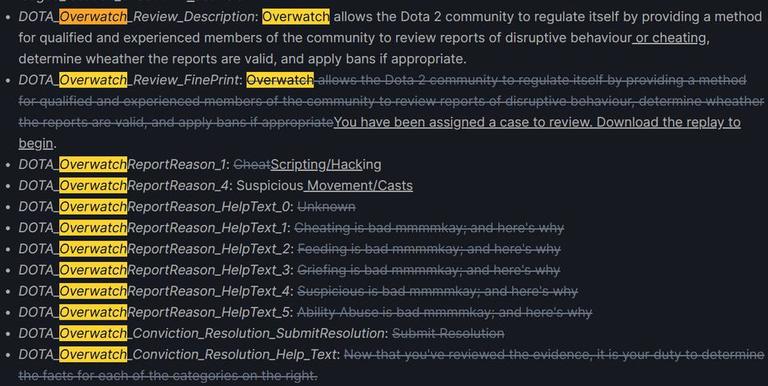Click 'Cheating is bad mmmmkay' struck-through line

[429, 227]
